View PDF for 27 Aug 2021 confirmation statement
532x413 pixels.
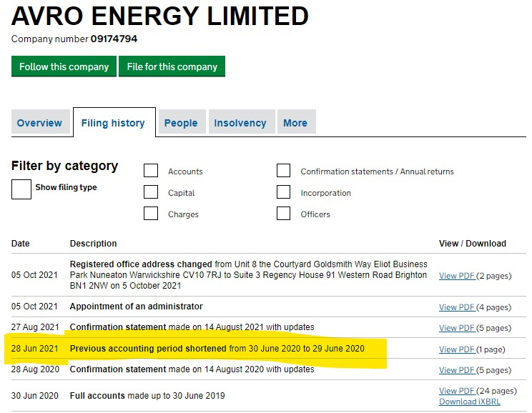pos(457,328)
